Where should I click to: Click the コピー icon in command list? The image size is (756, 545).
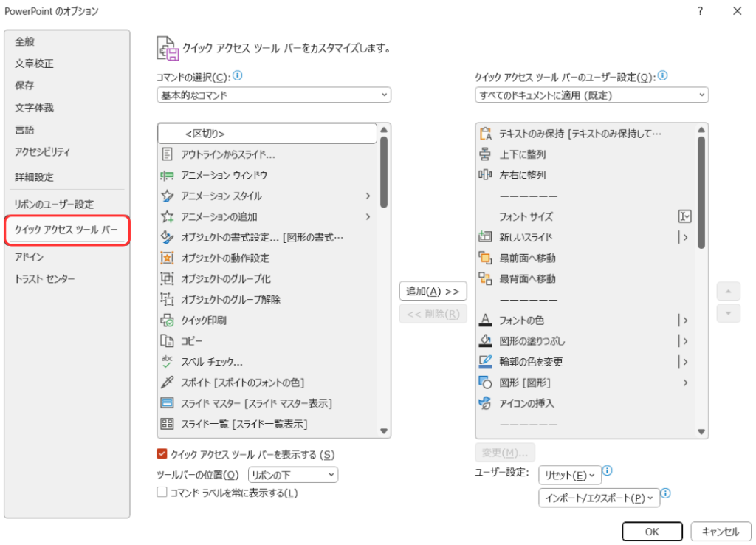[167, 341]
